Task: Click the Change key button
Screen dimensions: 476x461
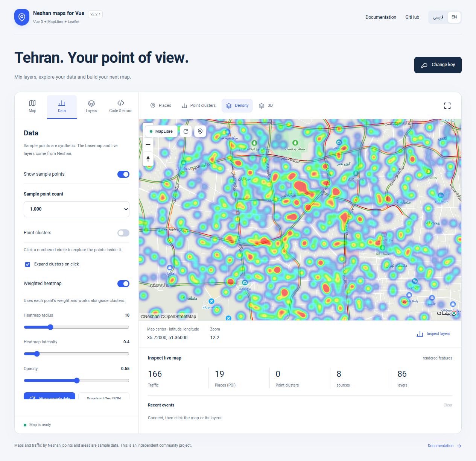Action: tap(438, 65)
